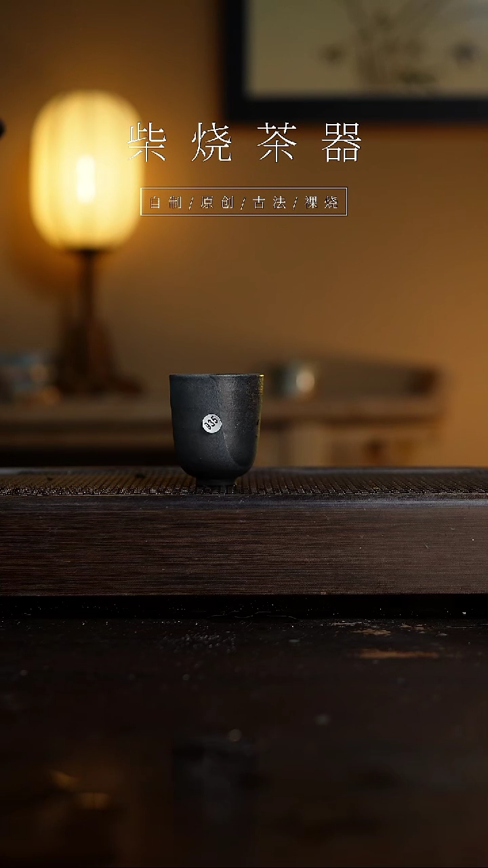The width and height of the screenshot is (488, 868).
Task: Tap the "自制" text in the subtitle
Action: pyautogui.click(x=165, y=202)
